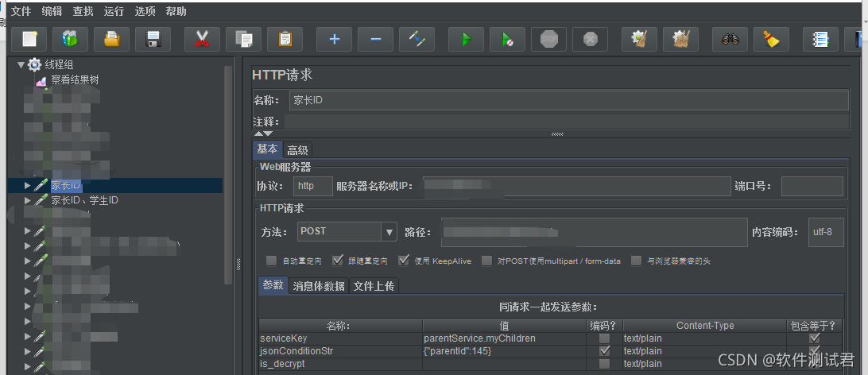Open the Function Helper list icon
The image size is (868, 375).
(x=820, y=39)
